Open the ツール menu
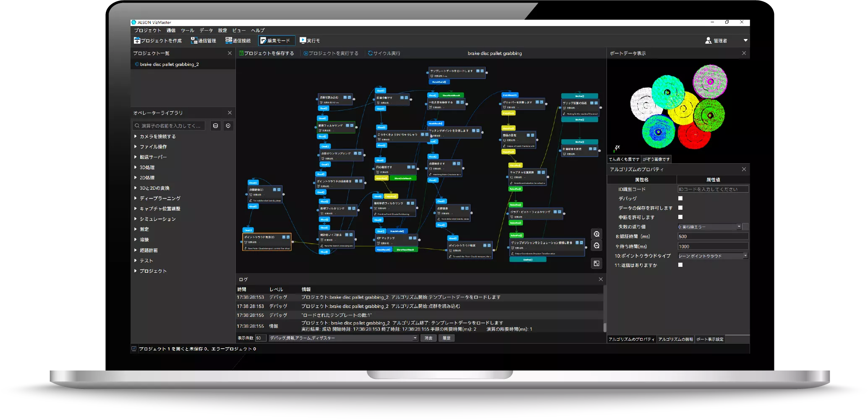This screenshot has width=868, height=420. tap(187, 30)
